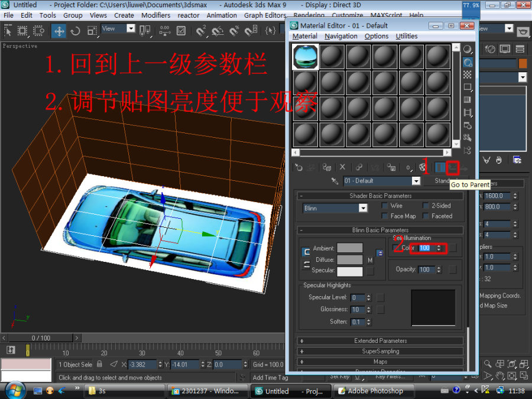532x399 pixels.
Task: Click the Video Color Check icon
Action: point(468,100)
